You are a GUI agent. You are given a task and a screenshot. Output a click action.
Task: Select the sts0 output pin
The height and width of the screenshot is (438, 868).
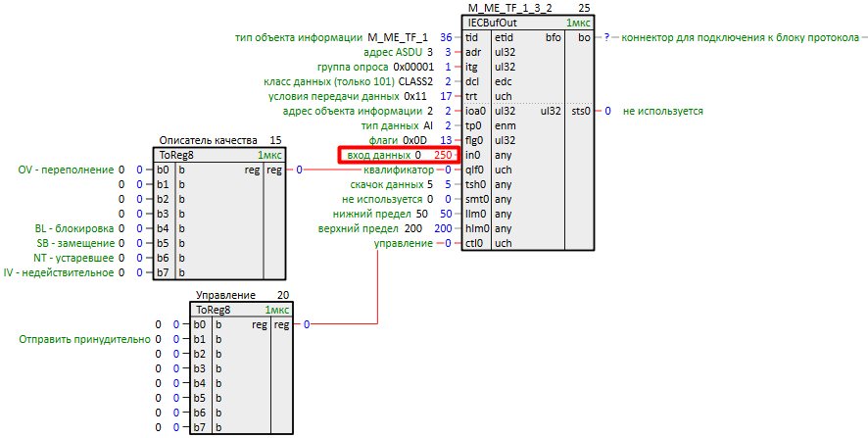coord(581,111)
